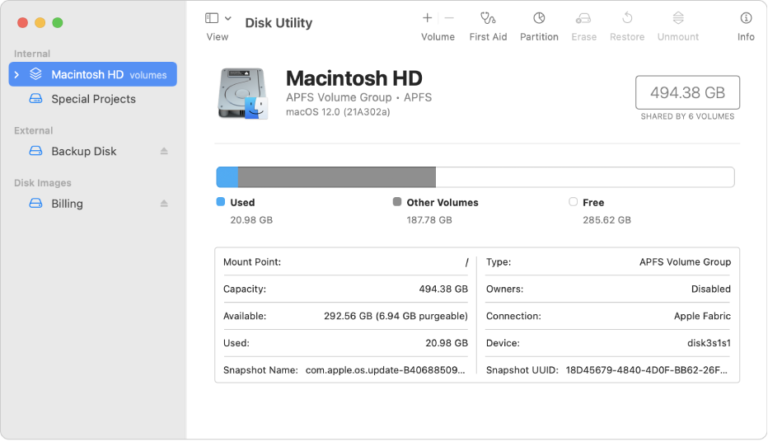Click the View toolbar label
This screenshot has width=768, height=442.
pos(217,37)
